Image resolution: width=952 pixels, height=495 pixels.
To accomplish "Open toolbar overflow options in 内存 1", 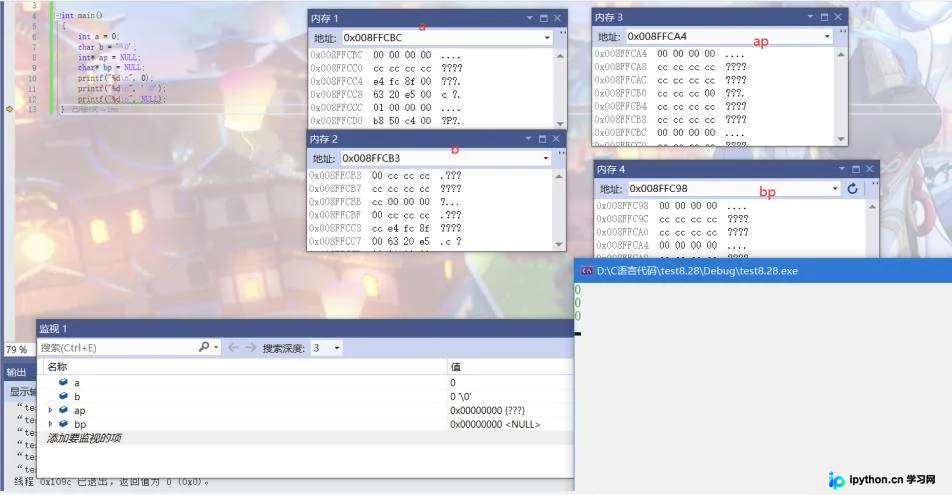I will point(563,33).
